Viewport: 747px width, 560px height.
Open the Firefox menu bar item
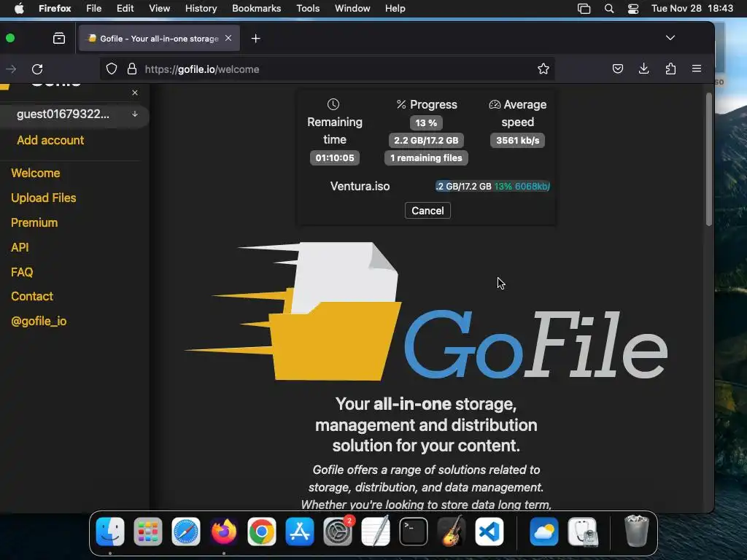click(55, 9)
